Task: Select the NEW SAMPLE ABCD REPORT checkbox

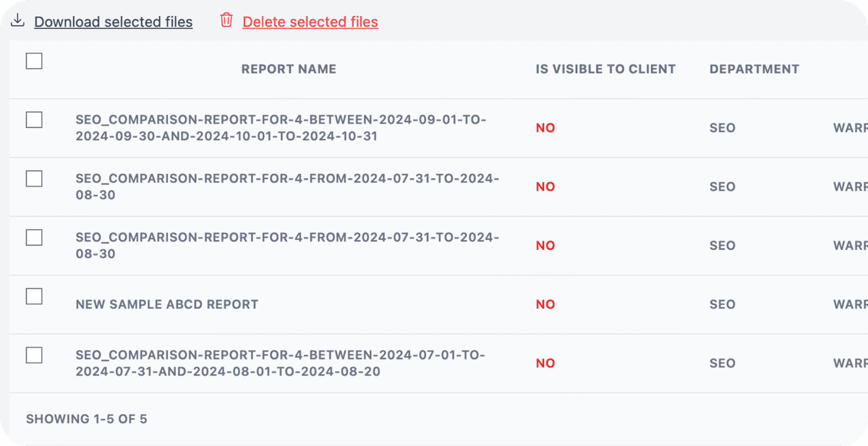Action: click(34, 296)
